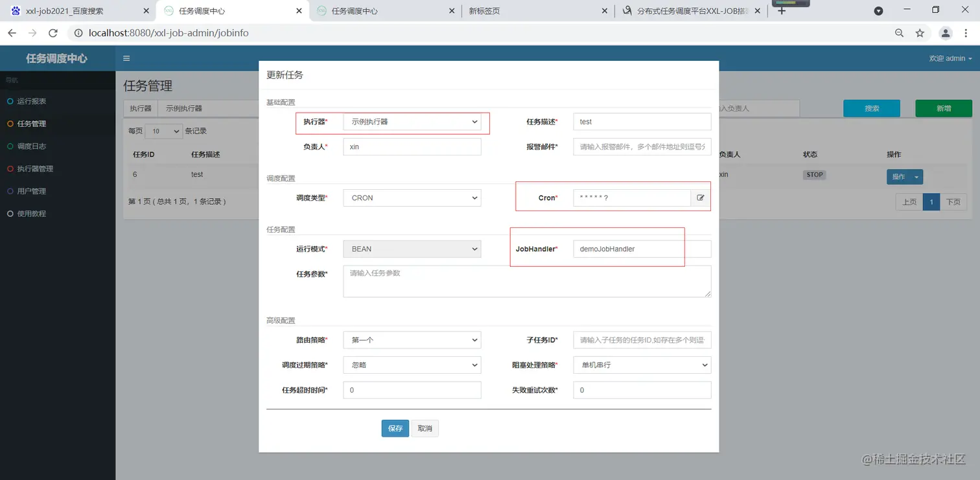Open a new browser tab with plus
This screenshot has height=480, width=980.
click(782, 11)
